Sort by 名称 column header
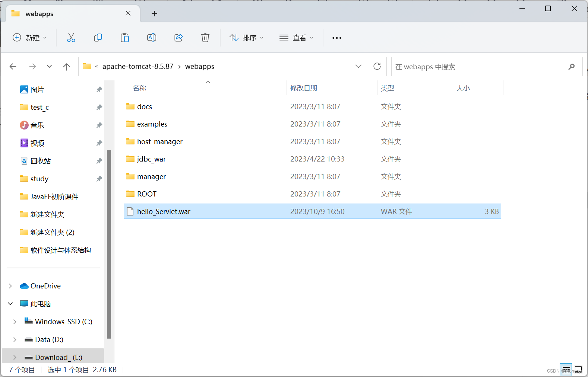The height and width of the screenshot is (377, 588). (139, 88)
